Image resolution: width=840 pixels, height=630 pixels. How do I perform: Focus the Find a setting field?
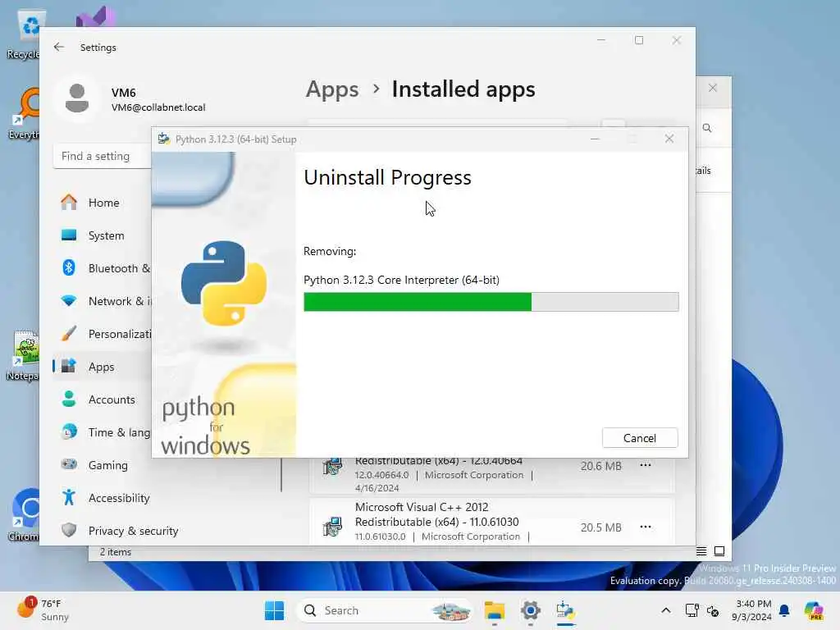pyautogui.click(x=102, y=156)
